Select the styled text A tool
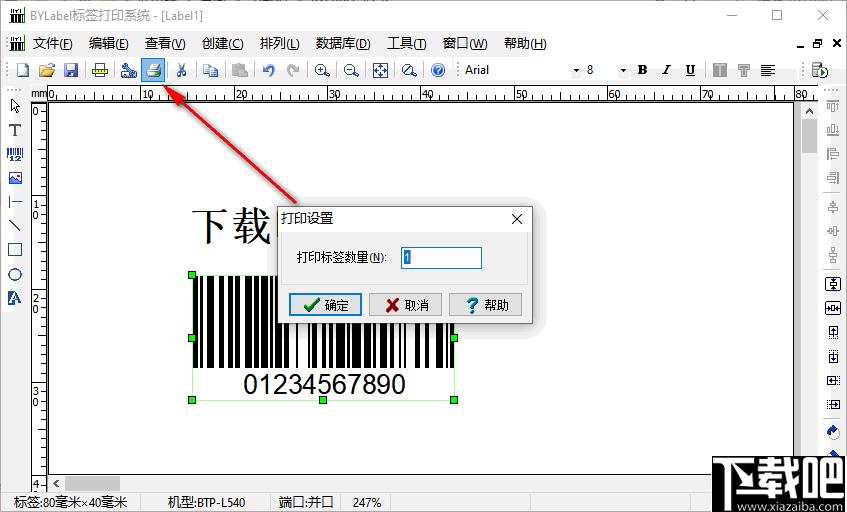847x512 pixels. click(15, 298)
